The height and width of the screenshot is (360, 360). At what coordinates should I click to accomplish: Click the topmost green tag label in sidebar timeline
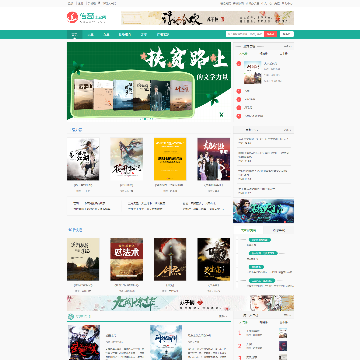pos(260,240)
